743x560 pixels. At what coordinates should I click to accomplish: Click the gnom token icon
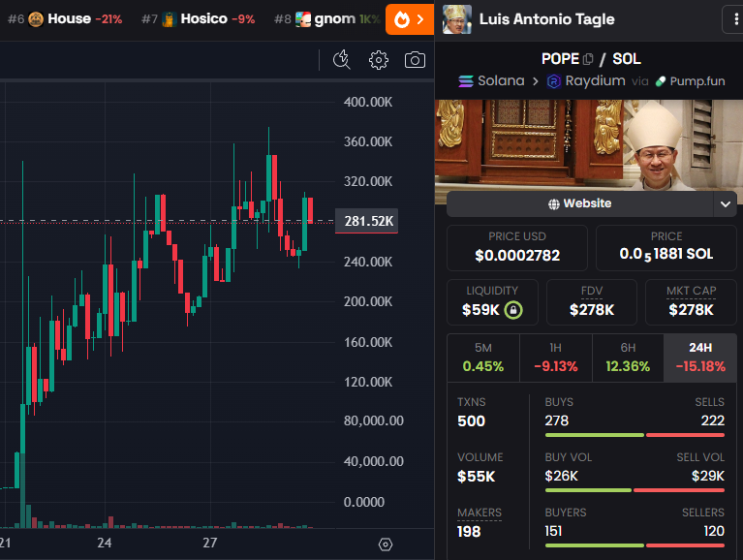pyautogui.click(x=303, y=19)
